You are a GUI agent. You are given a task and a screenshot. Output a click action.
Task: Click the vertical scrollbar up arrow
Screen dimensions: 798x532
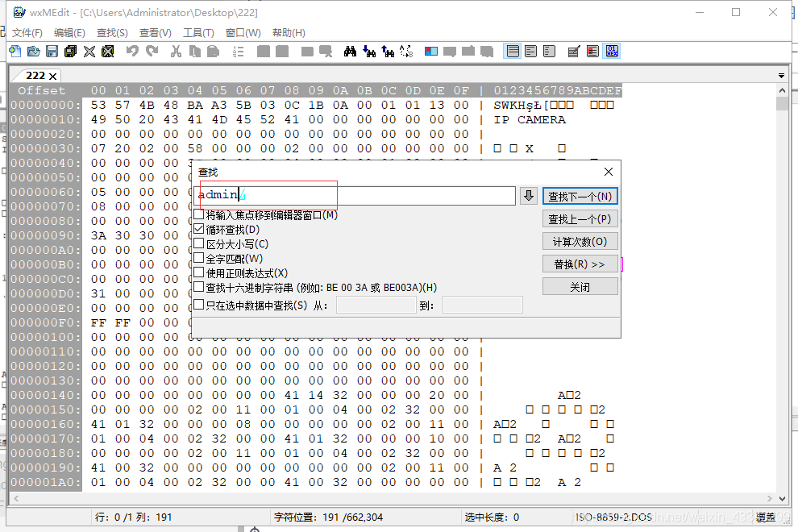click(782, 90)
